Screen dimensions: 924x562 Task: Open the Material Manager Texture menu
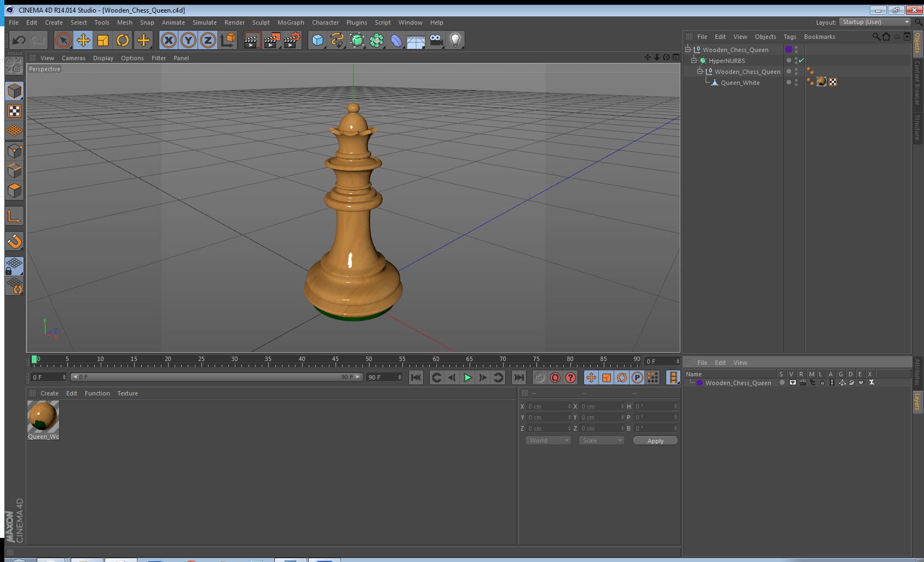tap(128, 393)
